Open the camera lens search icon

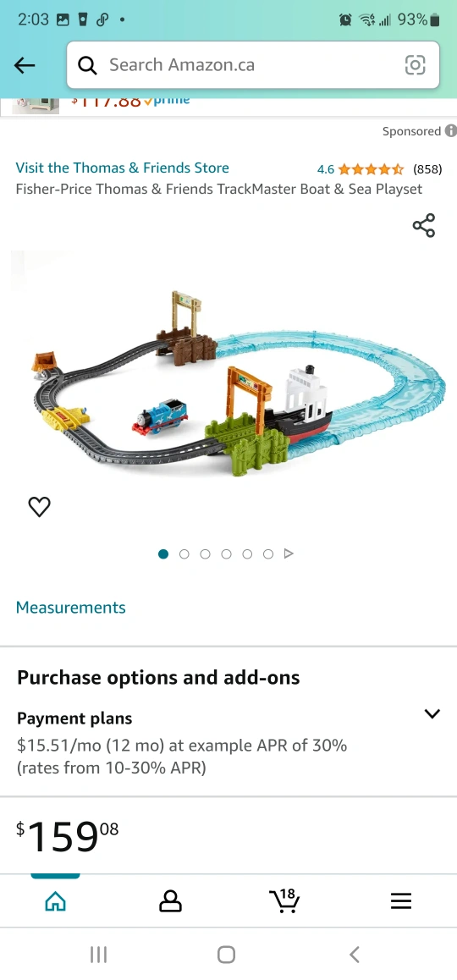(x=416, y=65)
